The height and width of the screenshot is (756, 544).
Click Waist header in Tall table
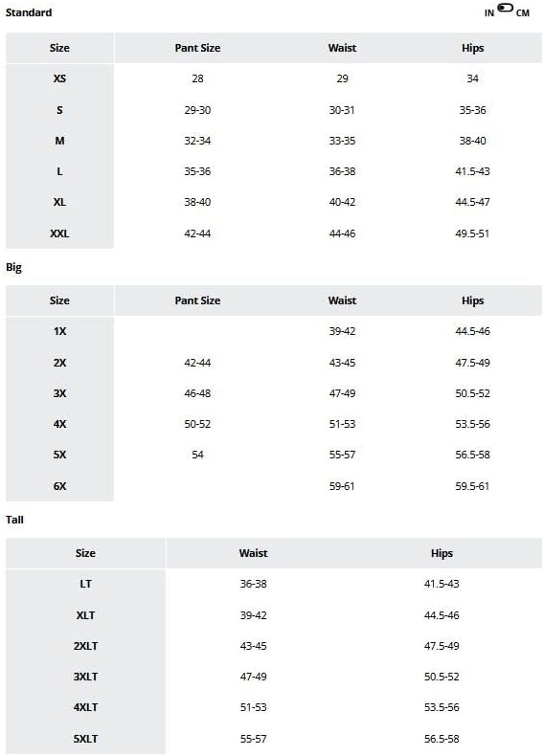tap(253, 553)
